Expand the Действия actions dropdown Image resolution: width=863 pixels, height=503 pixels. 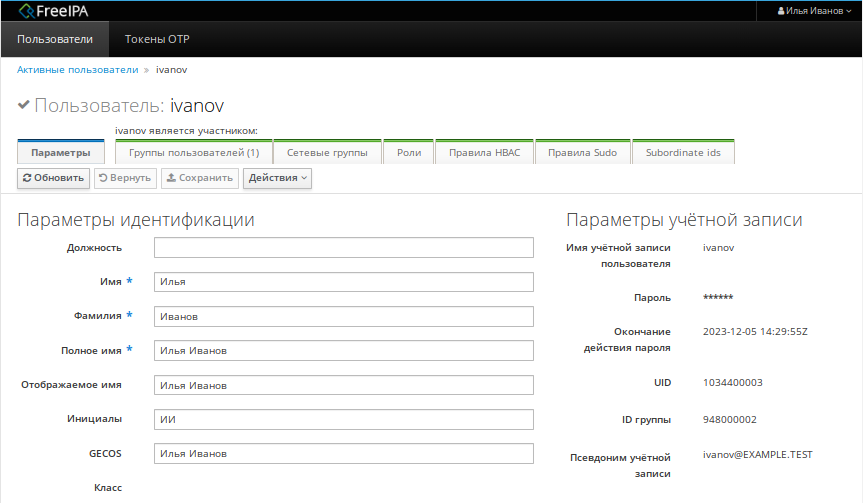277,178
